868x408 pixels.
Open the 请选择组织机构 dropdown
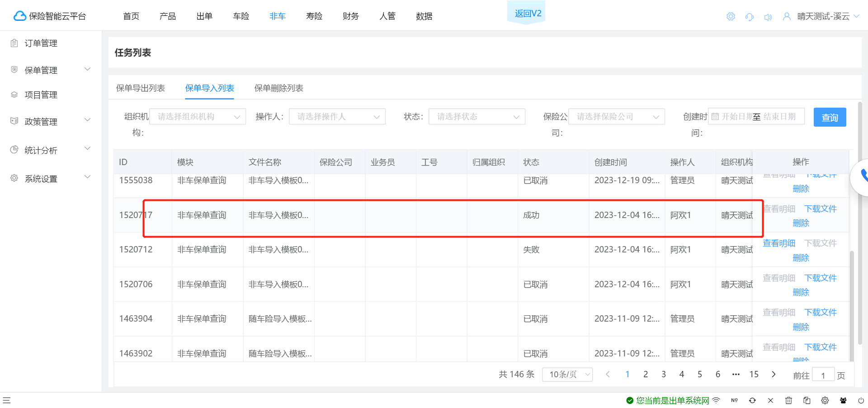point(198,117)
